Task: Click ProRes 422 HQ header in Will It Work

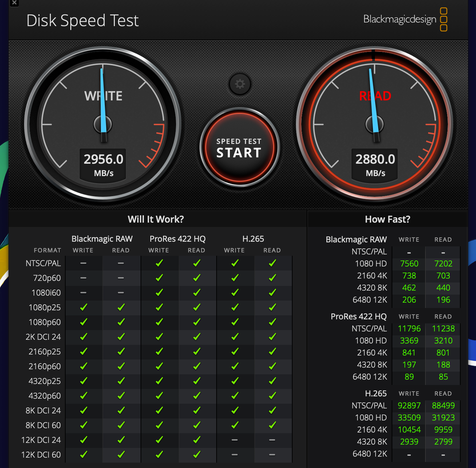Action: point(177,239)
